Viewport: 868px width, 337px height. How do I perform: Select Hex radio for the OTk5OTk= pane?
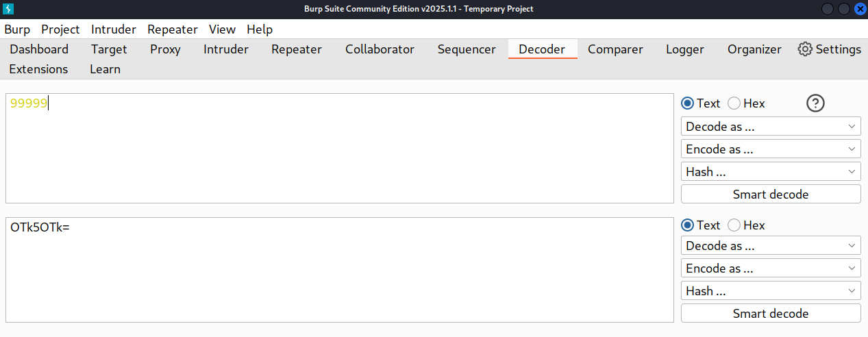coord(734,225)
